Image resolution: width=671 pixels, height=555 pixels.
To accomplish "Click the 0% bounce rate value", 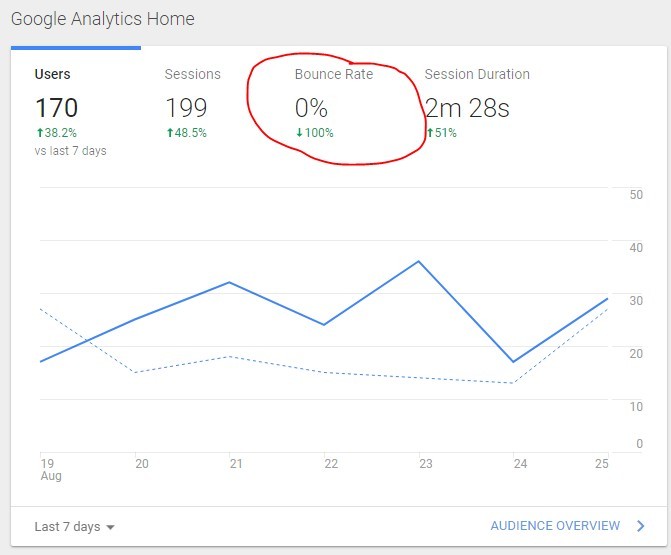I will pyautogui.click(x=311, y=107).
